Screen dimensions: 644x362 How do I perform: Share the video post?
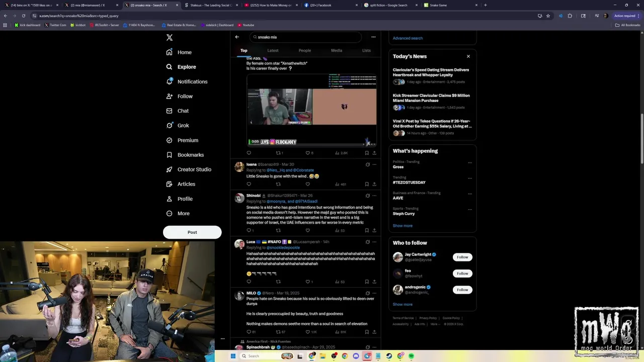tap(374, 153)
